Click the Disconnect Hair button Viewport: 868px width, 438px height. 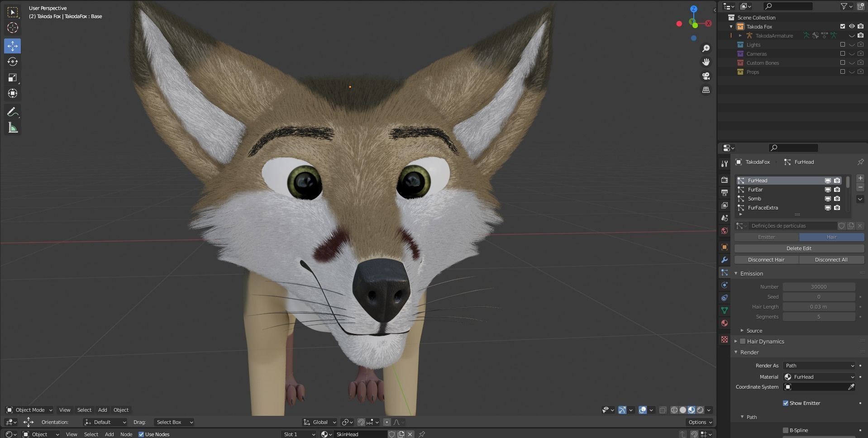pyautogui.click(x=766, y=260)
